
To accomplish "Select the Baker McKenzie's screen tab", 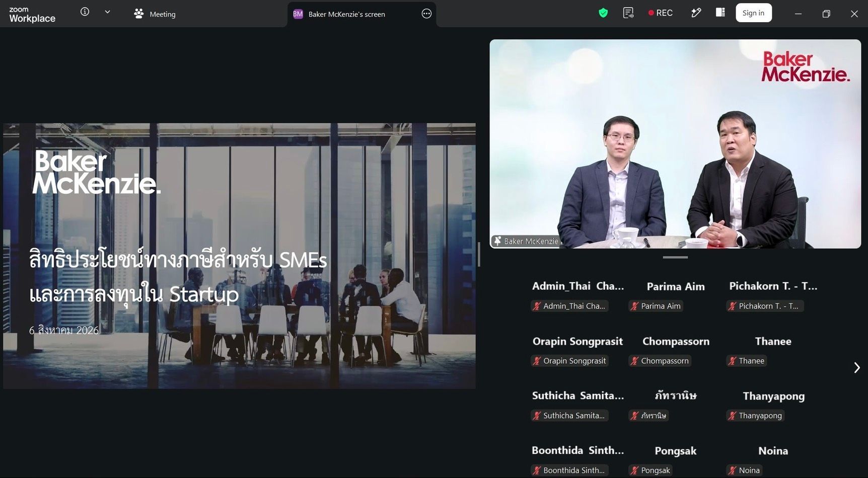I will tap(361, 14).
